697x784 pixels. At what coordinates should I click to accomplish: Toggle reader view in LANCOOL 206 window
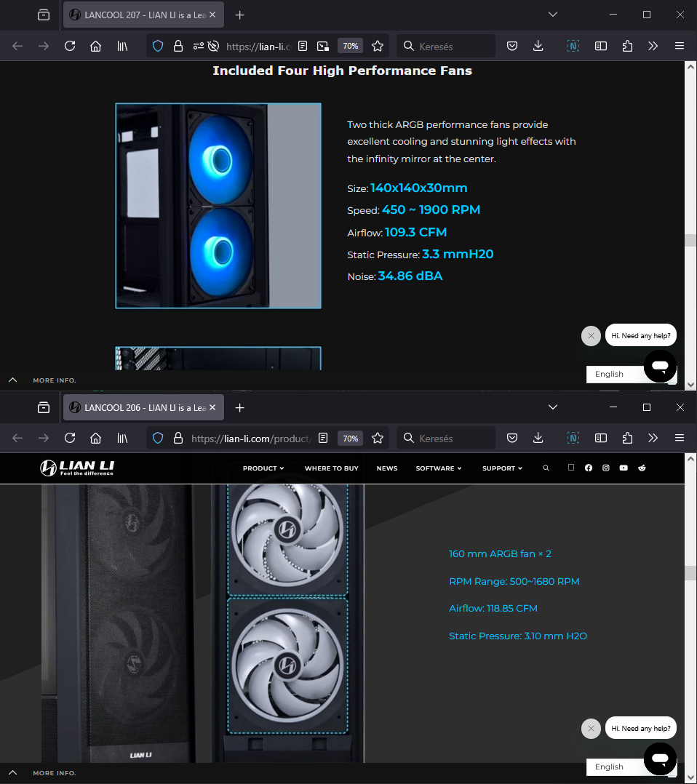click(x=323, y=438)
